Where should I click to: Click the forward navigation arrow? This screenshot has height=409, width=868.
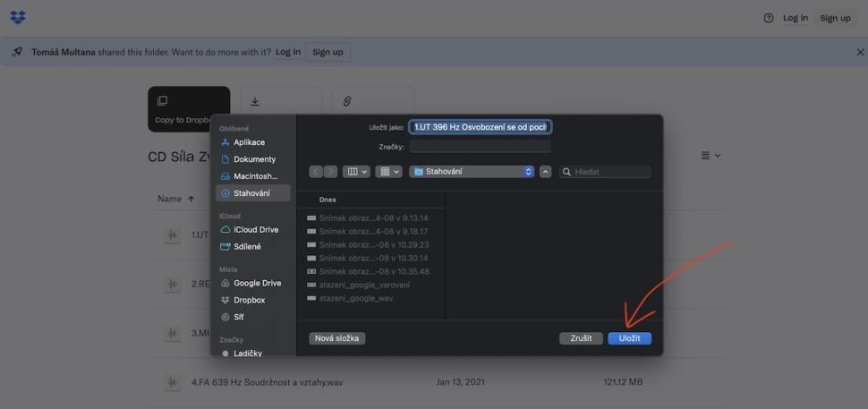[x=331, y=172]
